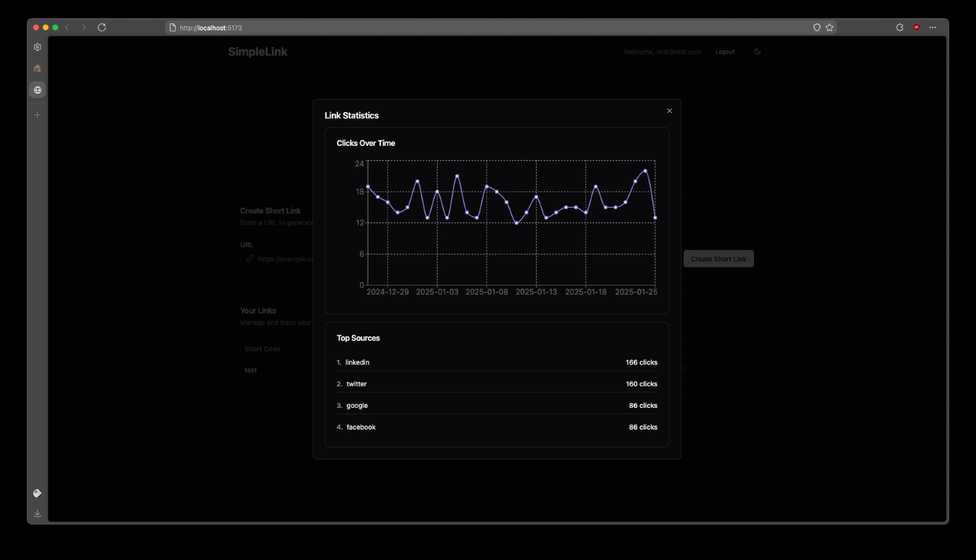Open the extensions puzzle icon

click(899, 28)
